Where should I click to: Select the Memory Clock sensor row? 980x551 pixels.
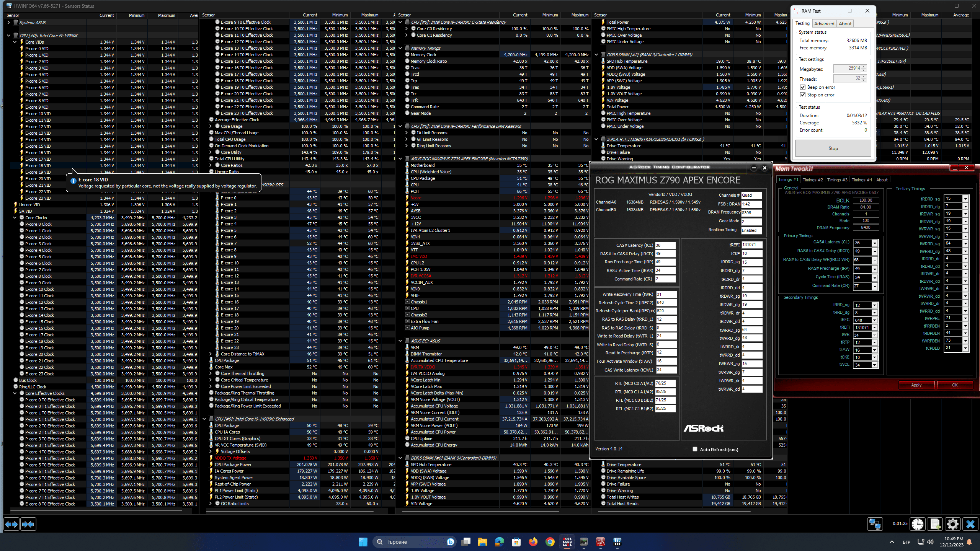[494, 55]
